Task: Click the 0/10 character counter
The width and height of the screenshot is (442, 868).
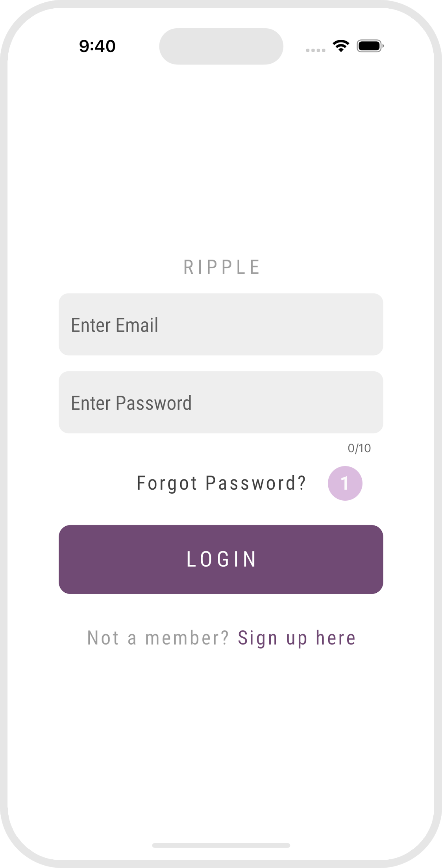Action: tap(359, 448)
